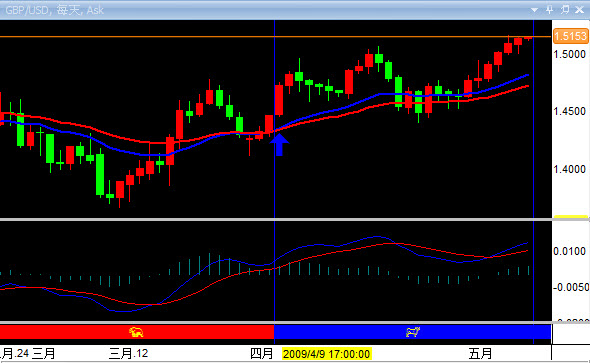
Task: Click the 1.4000 price axis label
Action: coord(570,169)
